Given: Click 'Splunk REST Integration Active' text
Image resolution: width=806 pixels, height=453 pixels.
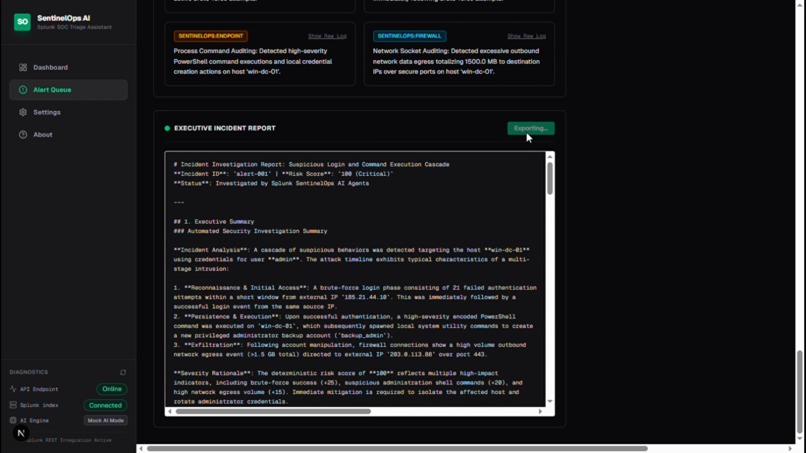Looking at the screenshot, I should pyautogui.click(x=68, y=441).
